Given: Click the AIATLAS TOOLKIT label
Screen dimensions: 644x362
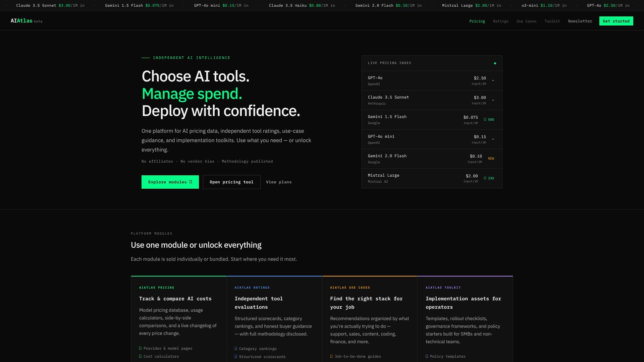Looking at the screenshot, I should [443, 288].
